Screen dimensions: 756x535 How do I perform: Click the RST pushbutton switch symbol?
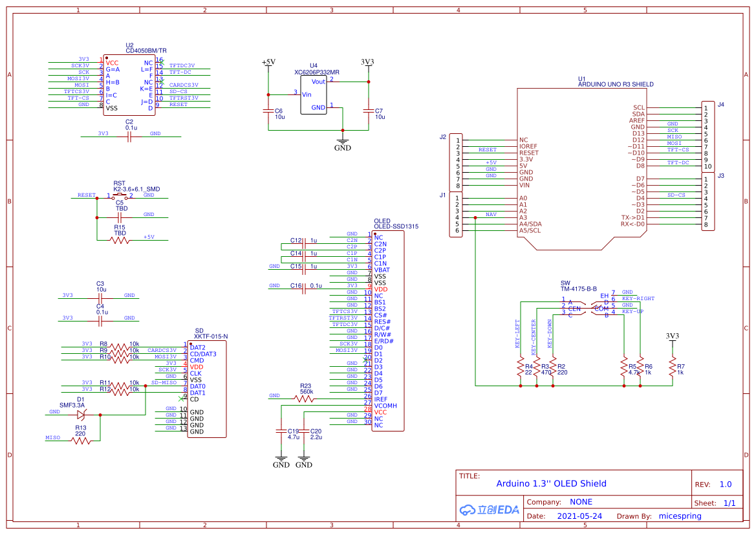pos(118,193)
